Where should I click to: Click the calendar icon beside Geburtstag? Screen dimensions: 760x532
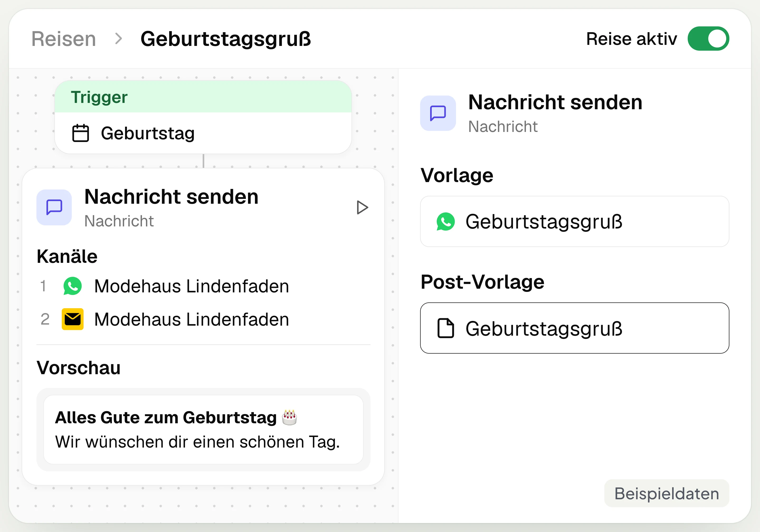click(80, 133)
